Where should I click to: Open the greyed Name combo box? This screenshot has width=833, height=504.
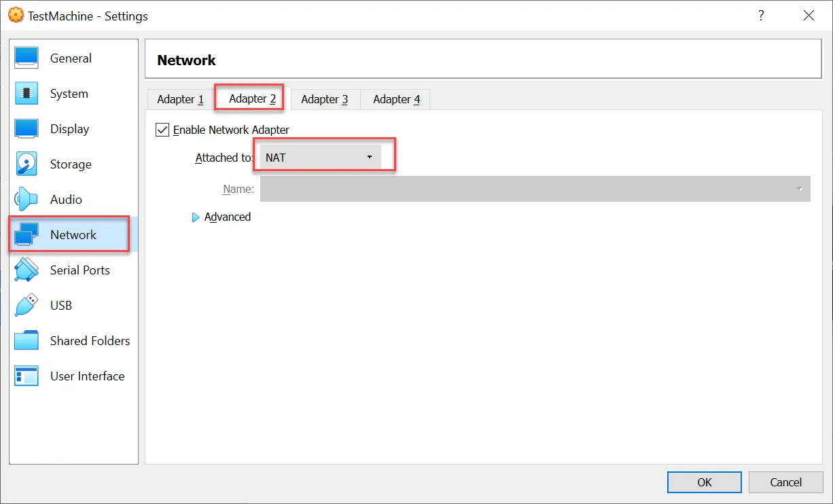(x=535, y=189)
